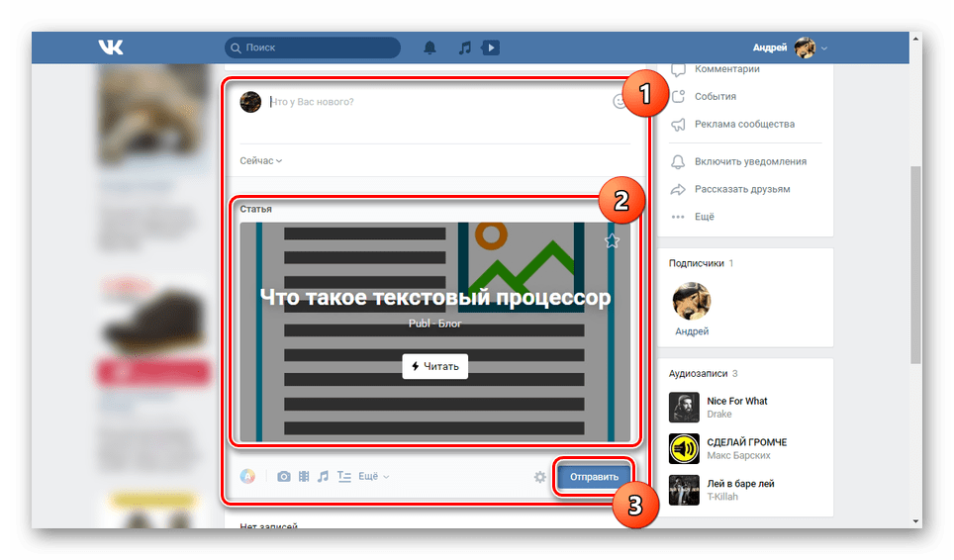The width and height of the screenshot is (954, 560).
Task: Click Drake artist name
Action: point(719,415)
